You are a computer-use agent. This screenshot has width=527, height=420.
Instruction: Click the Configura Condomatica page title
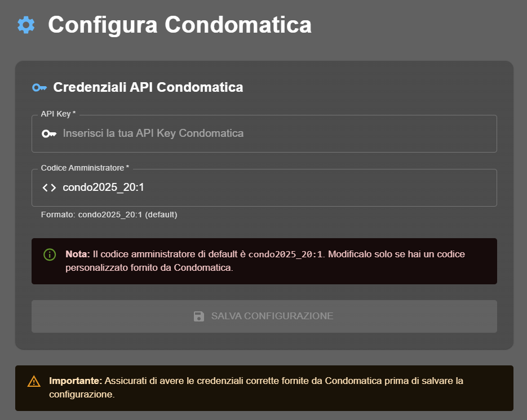coord(179,25)
